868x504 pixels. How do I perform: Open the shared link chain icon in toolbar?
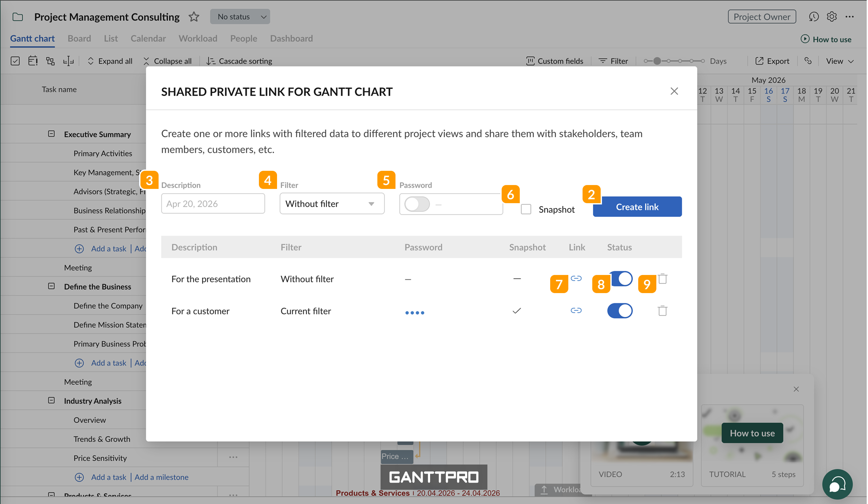808,61
